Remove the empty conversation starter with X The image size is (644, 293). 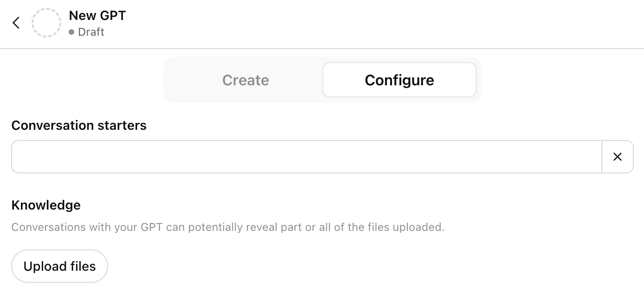click(617, 157)
